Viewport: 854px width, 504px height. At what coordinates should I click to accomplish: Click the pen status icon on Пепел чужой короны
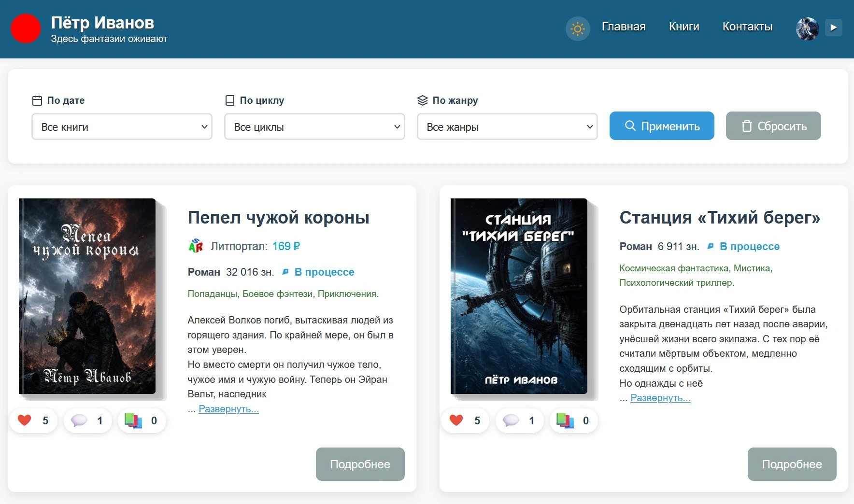pyautogui.click(x=285, y=272)
